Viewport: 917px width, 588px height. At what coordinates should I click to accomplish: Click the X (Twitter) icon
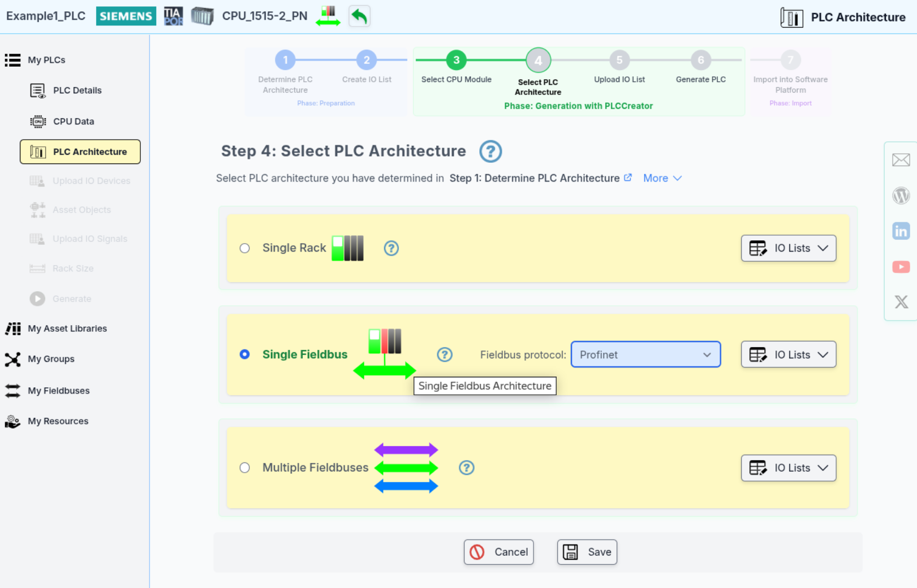click(x=901, y=302)
